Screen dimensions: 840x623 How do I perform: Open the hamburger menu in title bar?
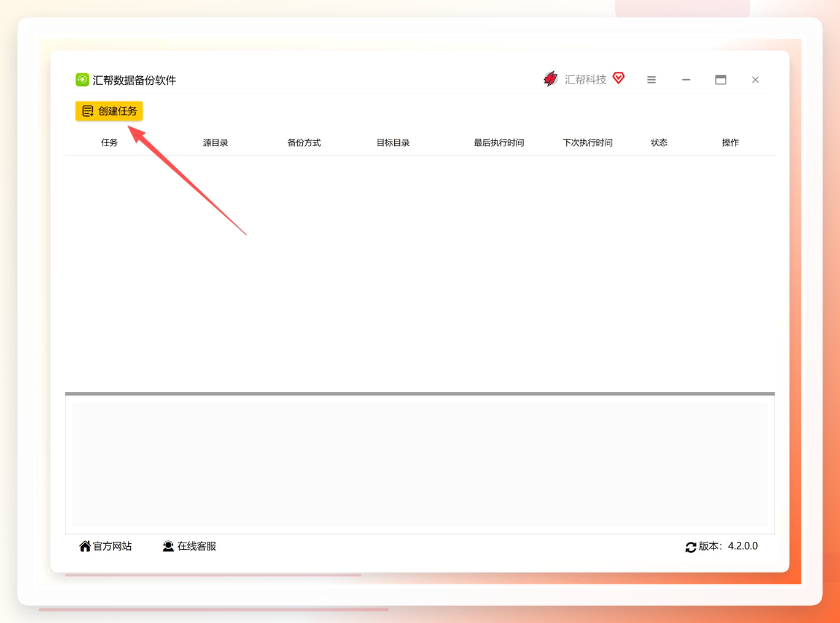click(x=651, y=80)
